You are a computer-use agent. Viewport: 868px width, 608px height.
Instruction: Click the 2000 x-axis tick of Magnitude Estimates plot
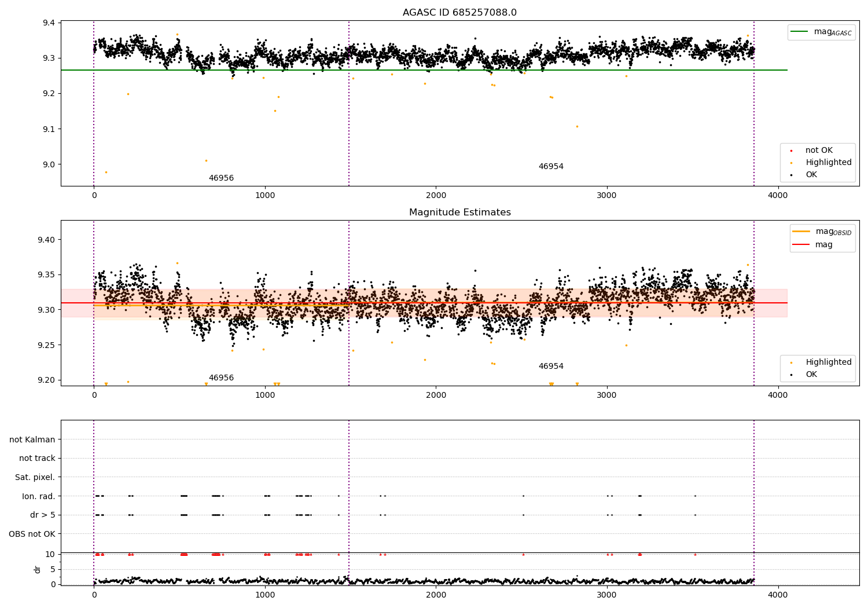point(436,395)
